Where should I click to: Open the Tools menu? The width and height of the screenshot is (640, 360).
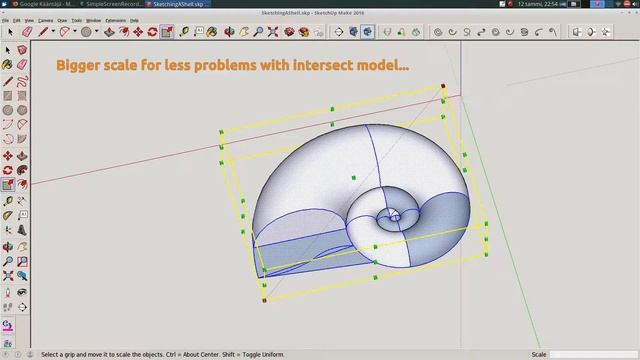point(76,20)
